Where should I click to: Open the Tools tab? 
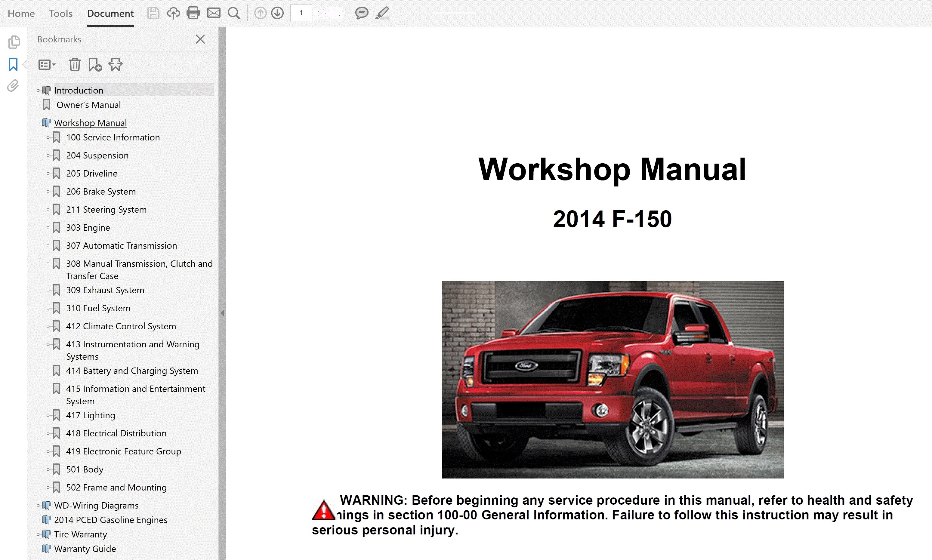(60, 14)
